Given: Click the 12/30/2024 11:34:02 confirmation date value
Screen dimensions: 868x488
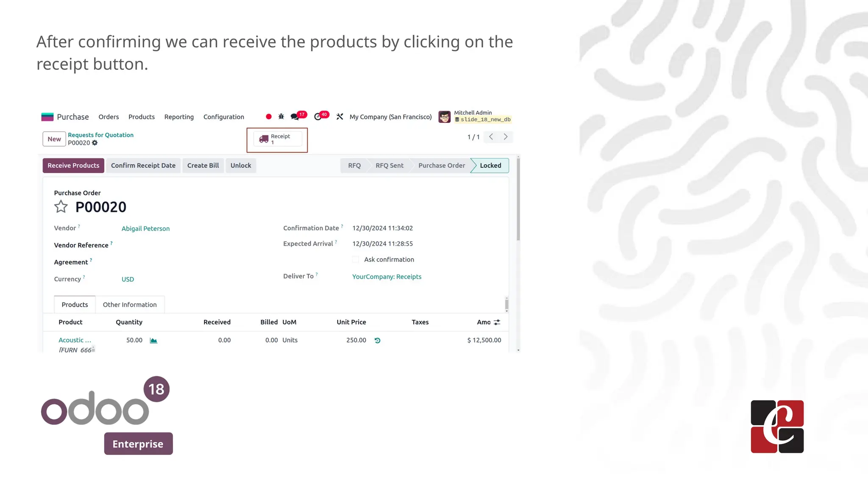Looking at the screenshot, I should click(382, 228).
